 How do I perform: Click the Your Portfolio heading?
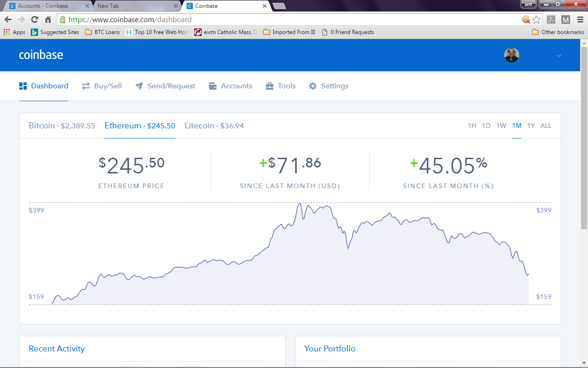coord(330,349)
